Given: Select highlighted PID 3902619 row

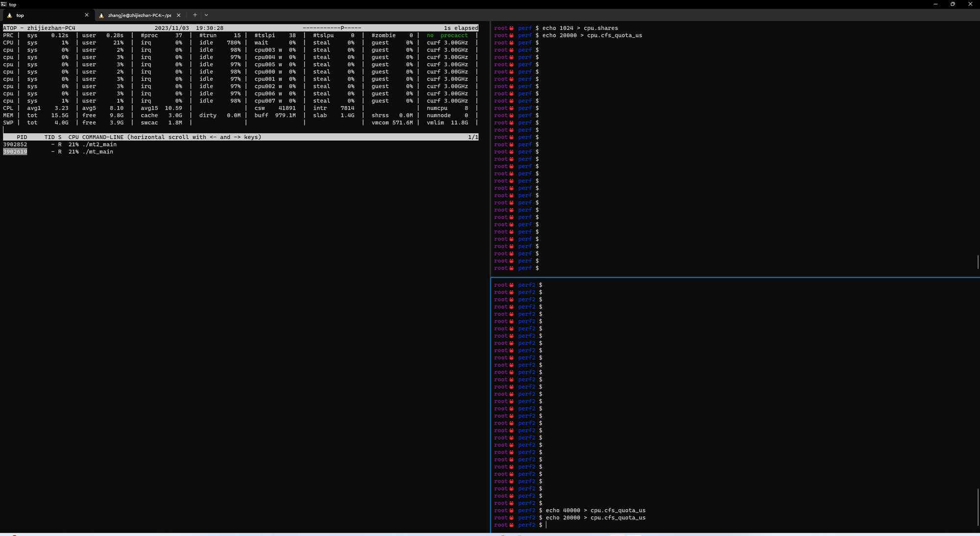Looking at the screenshot, I should 240,152.
